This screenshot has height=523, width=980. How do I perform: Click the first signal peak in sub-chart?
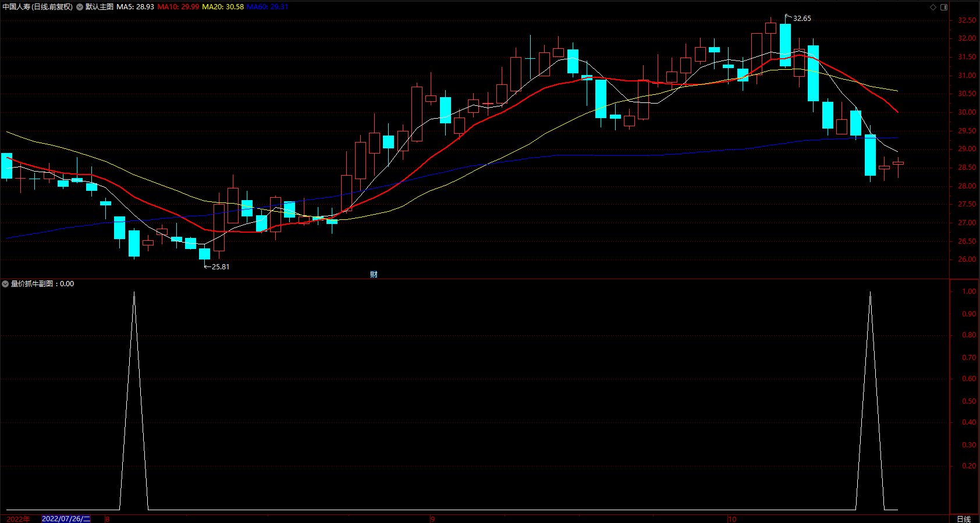(x=134, y=293)
